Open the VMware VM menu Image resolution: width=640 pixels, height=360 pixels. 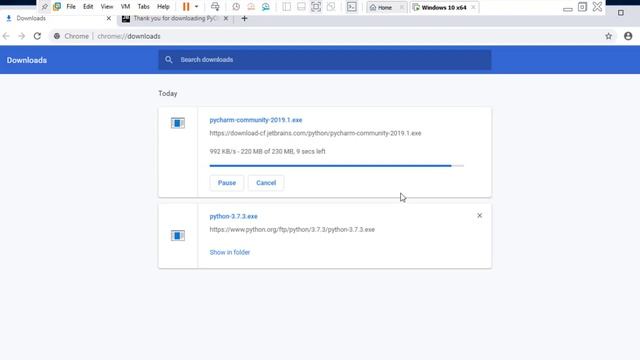click(125, 7)
